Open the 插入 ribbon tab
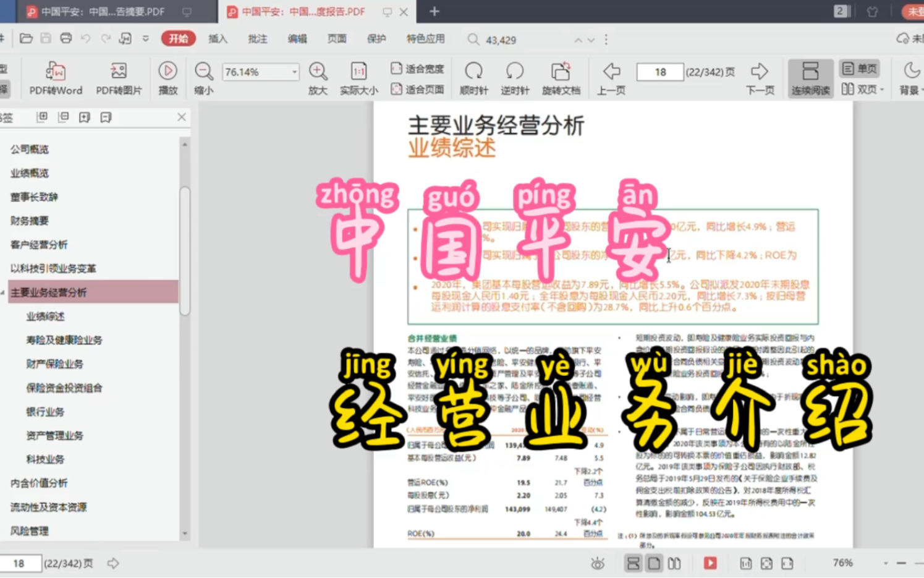Image resolution: width=924 pixels, height=578 pixels. (218, 38)
